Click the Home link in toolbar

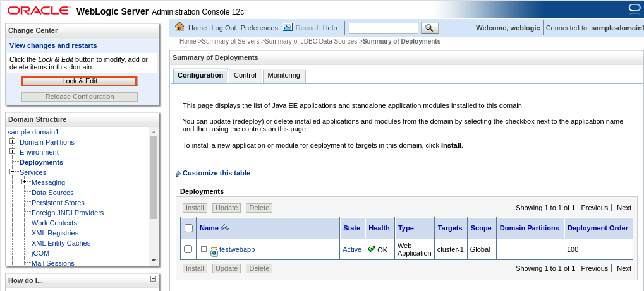(198, 28)
